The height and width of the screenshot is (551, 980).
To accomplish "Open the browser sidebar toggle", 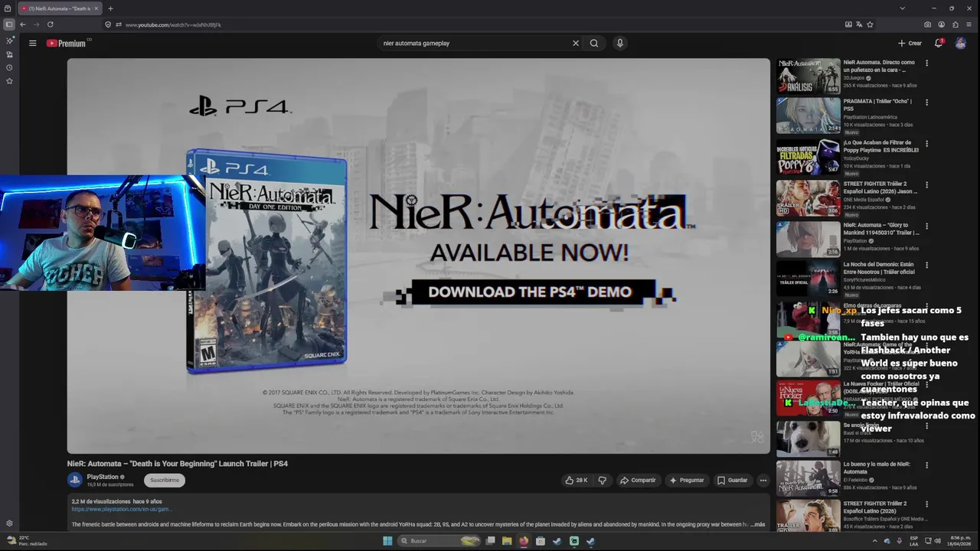I will [9, 24].
